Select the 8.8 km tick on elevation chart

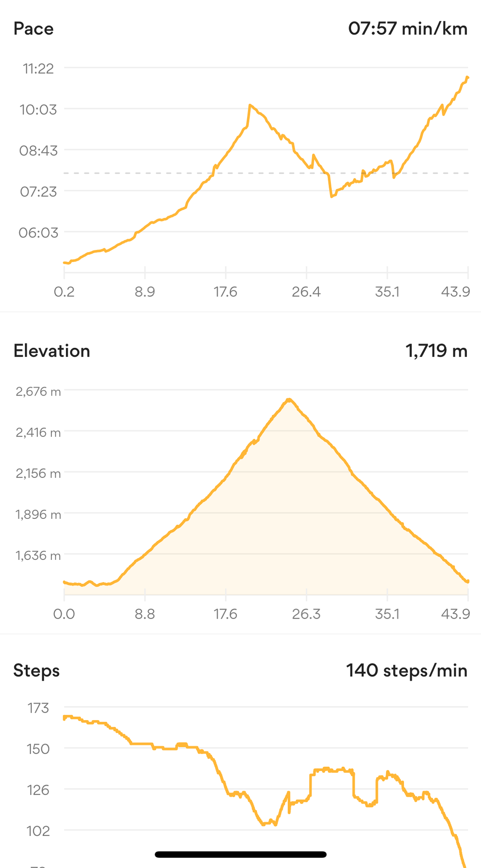pyautogui.click(x=145, y=614)
